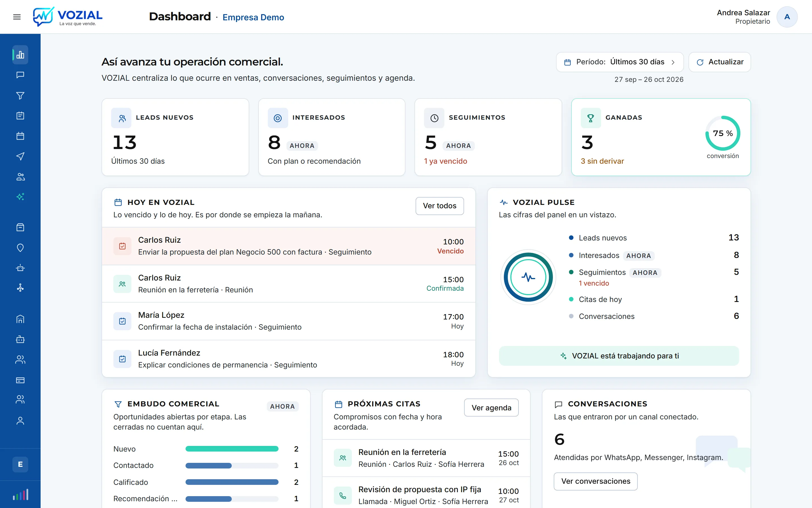
Task: Open the paper-plane send sidebar icon
Action: click(x=20, y=156)
